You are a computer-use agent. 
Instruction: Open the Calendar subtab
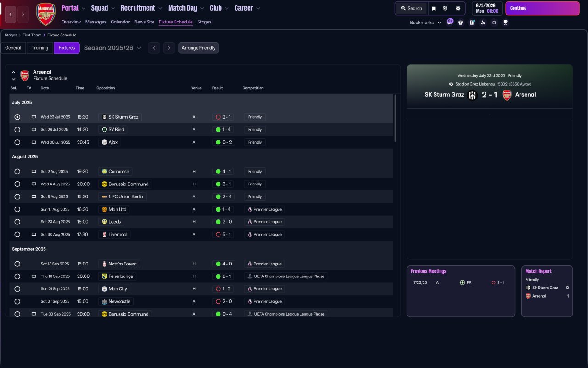120,22
